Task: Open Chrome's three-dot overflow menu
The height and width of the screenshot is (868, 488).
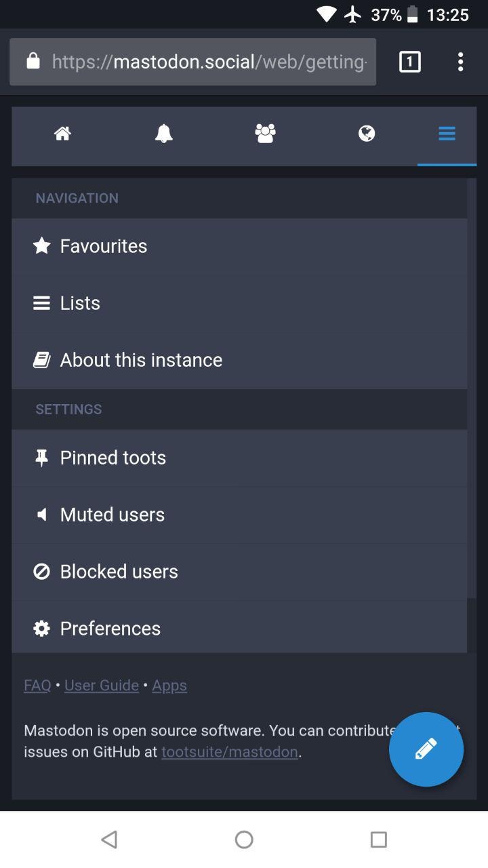Action: tap(460, 62)
